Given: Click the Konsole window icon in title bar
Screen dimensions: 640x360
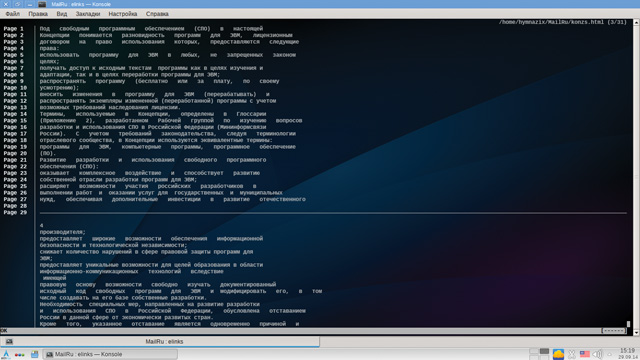Looking at the screenshot, I should pos(42,4).
